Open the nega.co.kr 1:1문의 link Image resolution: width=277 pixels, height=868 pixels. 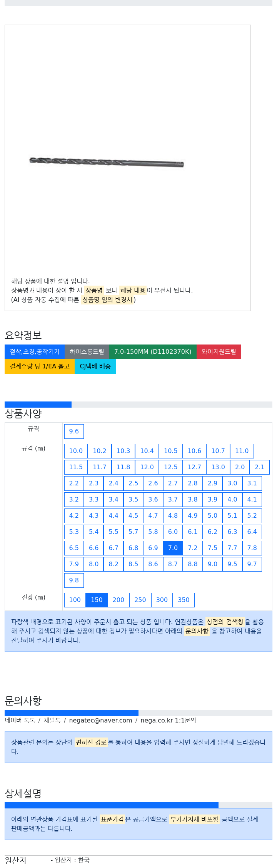(x=168, y=721)
